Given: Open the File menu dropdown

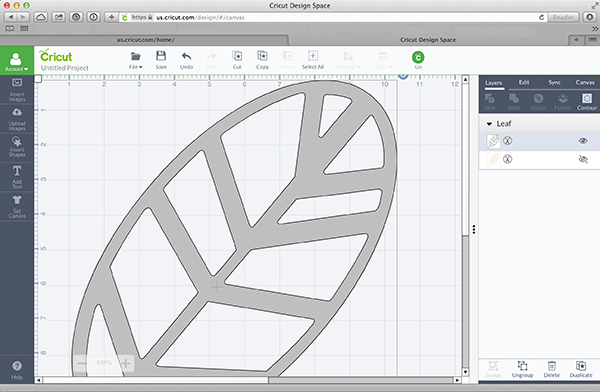Looking at the screenshot, I should (135, 60).
